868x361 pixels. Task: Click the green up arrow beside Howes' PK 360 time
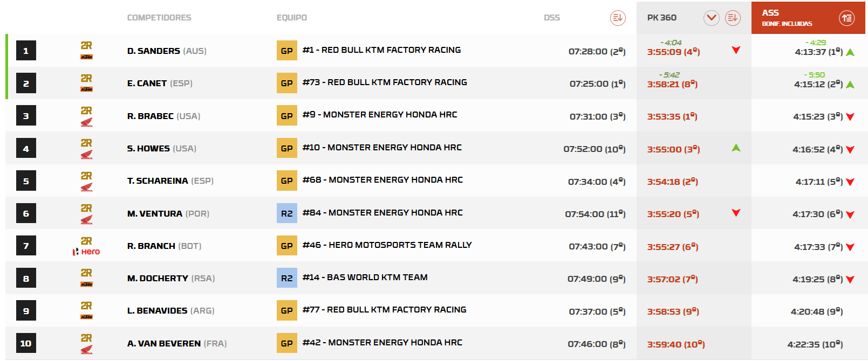[736, 148]
